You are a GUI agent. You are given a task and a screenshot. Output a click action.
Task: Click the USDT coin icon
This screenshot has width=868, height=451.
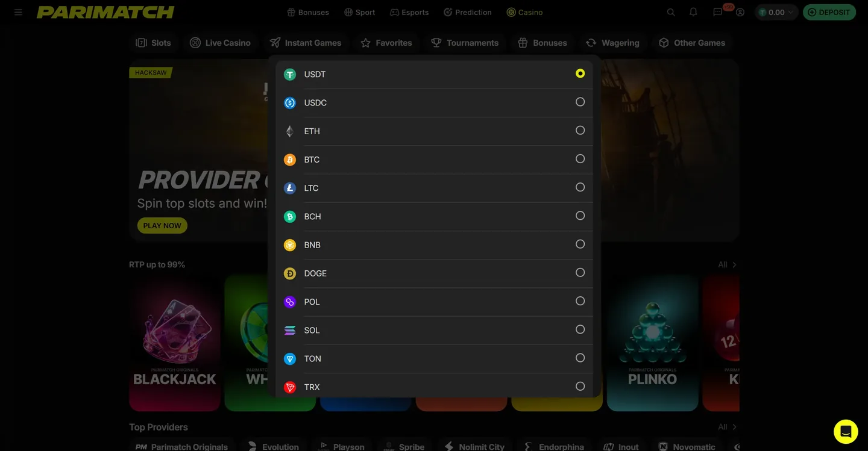point(290,75)
